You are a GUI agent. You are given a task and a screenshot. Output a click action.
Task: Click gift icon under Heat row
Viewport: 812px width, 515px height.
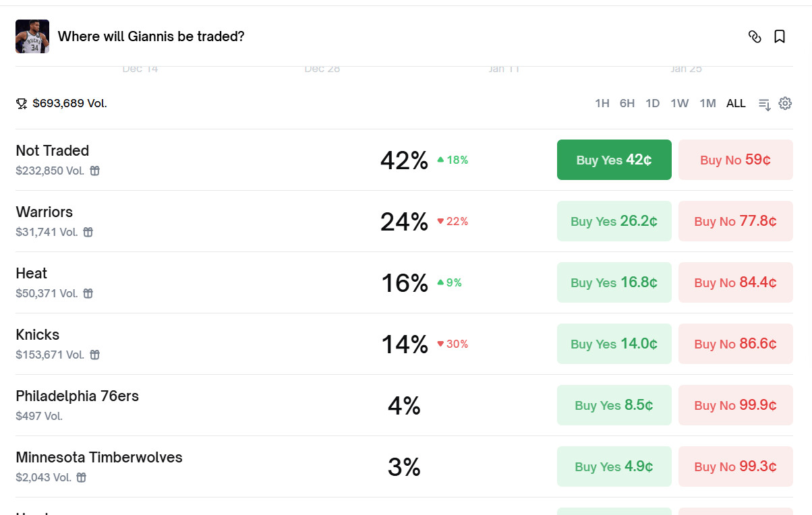pyautogui.click(x=88, y=293)
